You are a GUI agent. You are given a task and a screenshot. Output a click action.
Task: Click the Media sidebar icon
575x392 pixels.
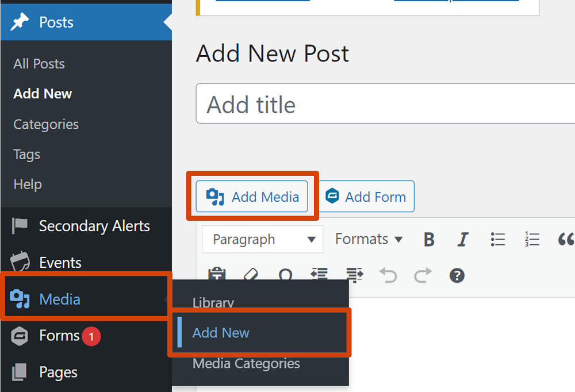pos(20,299)
